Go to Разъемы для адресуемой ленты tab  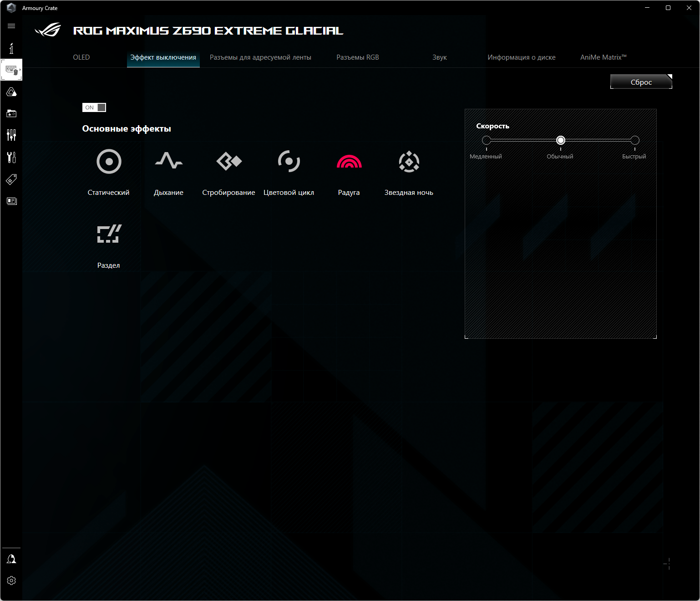click(260, 57)
